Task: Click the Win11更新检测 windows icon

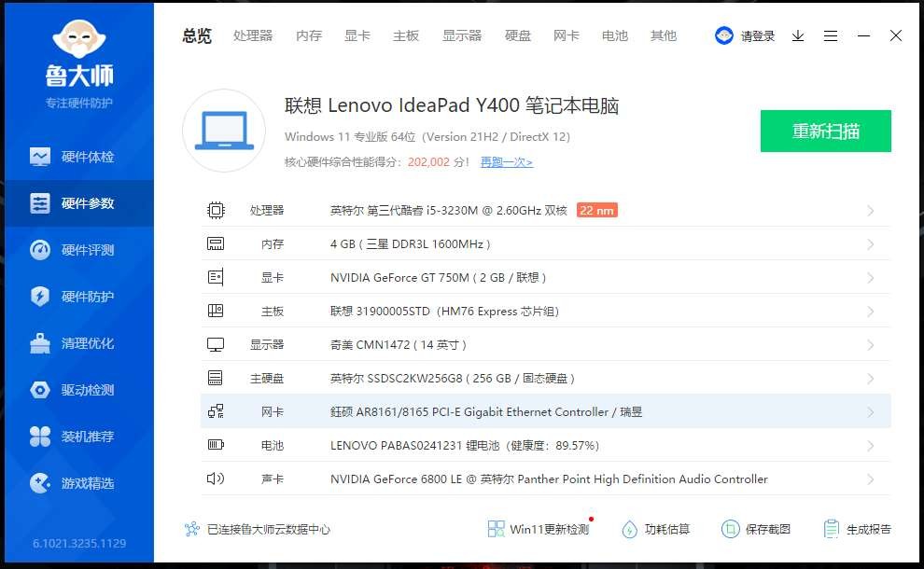Action: pos(497,529)
